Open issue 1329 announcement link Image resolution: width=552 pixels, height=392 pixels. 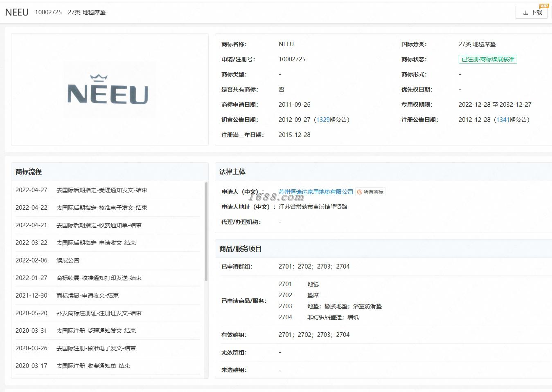coord(323,120)
